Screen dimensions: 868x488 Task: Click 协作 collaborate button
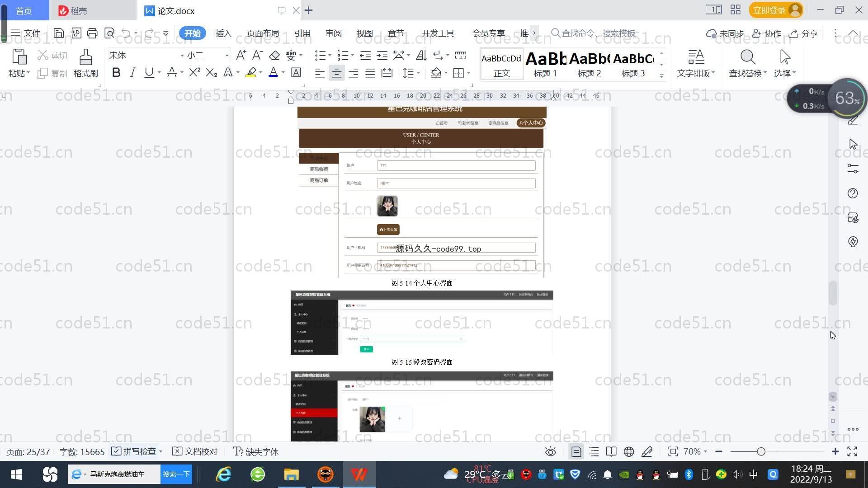pyautogui.click(x=767, y=33)
